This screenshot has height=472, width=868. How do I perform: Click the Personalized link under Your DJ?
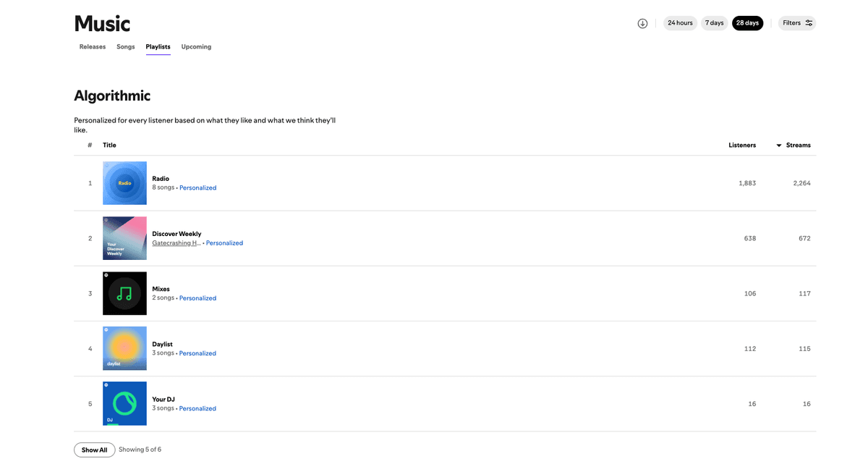coord(197,408)
